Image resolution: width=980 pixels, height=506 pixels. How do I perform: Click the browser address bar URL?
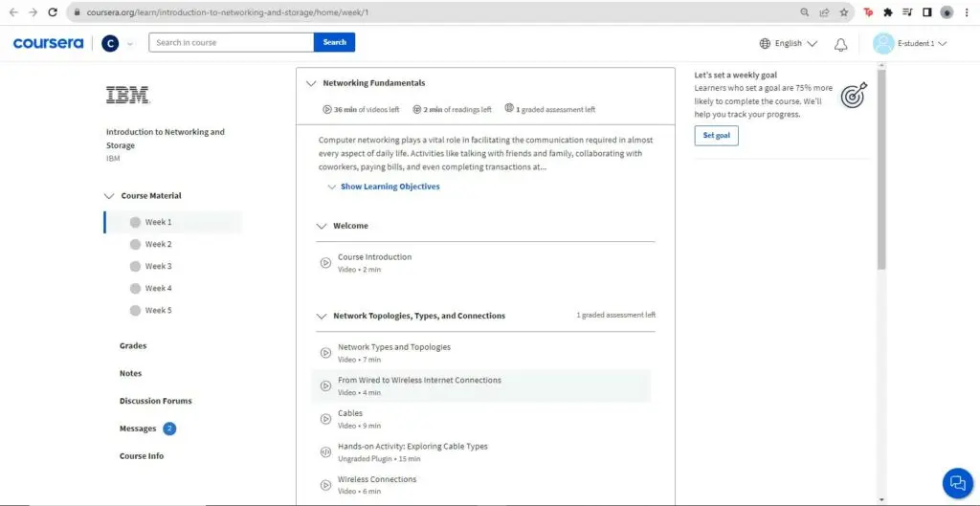coord(228,11)
